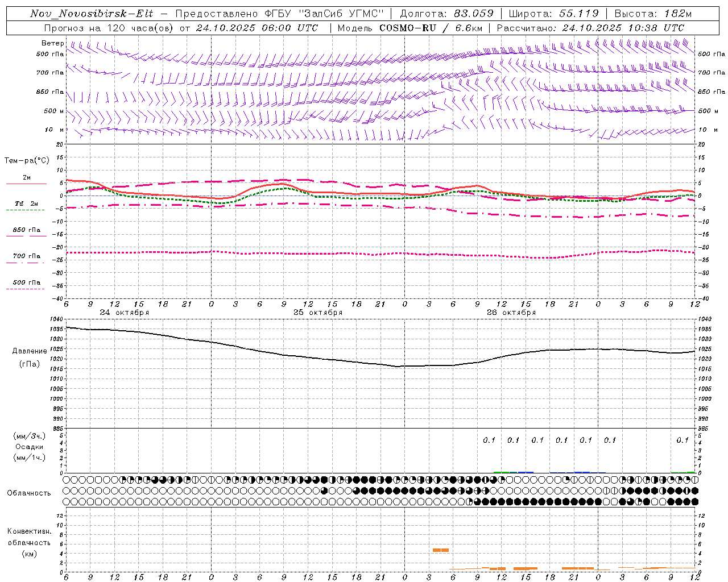Click the 'Высота: 182м' header field
Image resolution: width=728 pixels, height=582 pixels.
(653, 14)
